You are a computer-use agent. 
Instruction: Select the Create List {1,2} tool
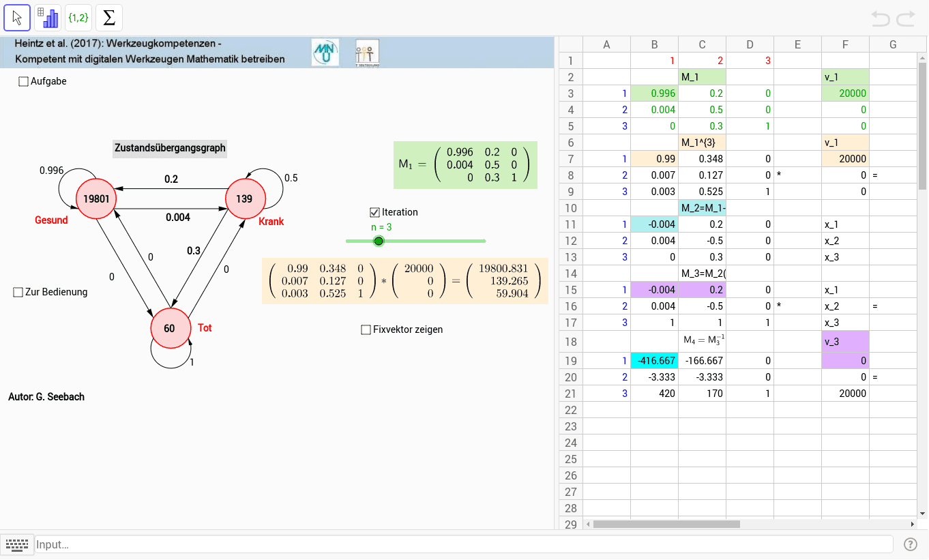[78, 18]
